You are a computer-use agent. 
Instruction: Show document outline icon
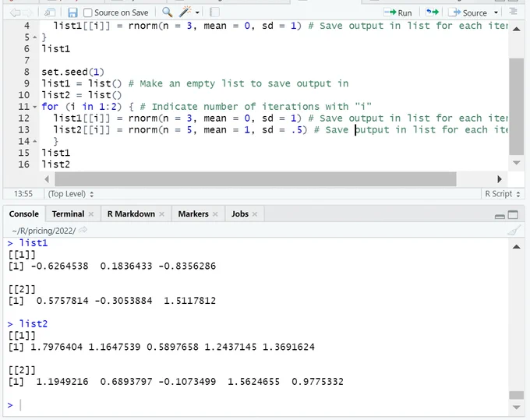(x=514, y=12)
